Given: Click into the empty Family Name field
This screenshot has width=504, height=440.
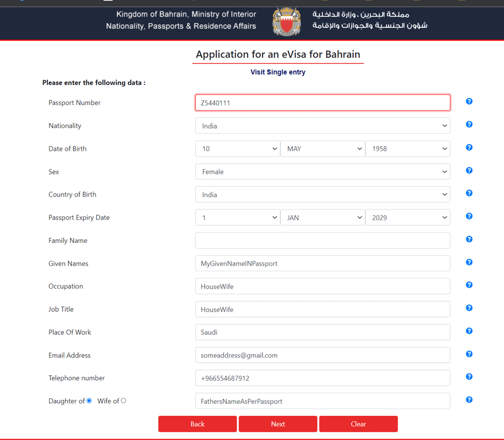Looking at the screenshot, I should point(322,240).
